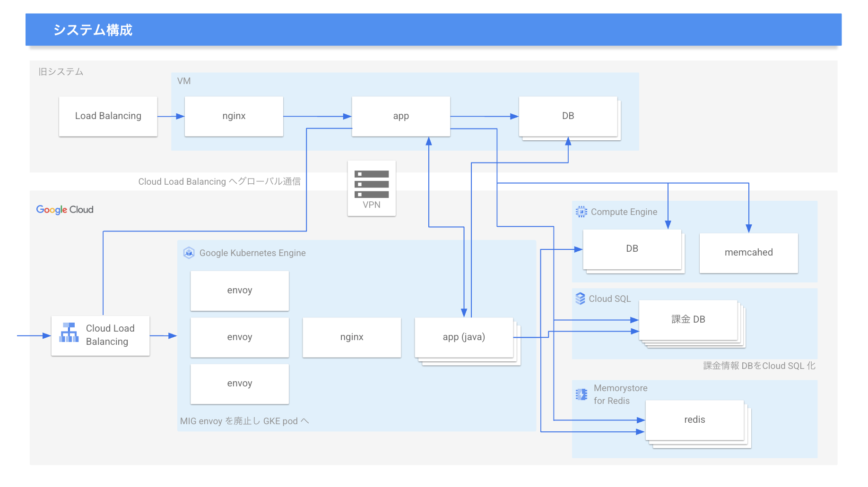Click the Google Cloud logo
The image size is (868, 487).
click(x=65, y=210)
